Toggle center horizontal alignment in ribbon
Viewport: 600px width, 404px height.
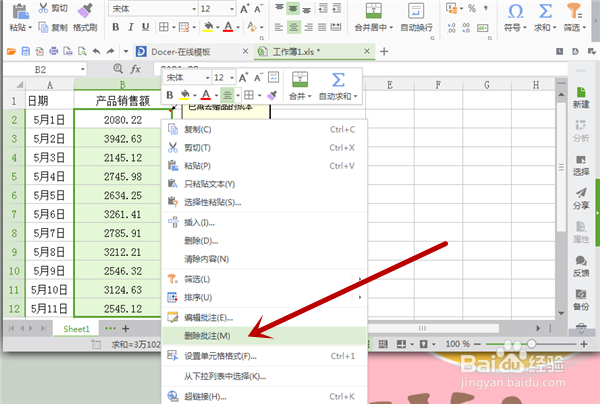(293, 27)
